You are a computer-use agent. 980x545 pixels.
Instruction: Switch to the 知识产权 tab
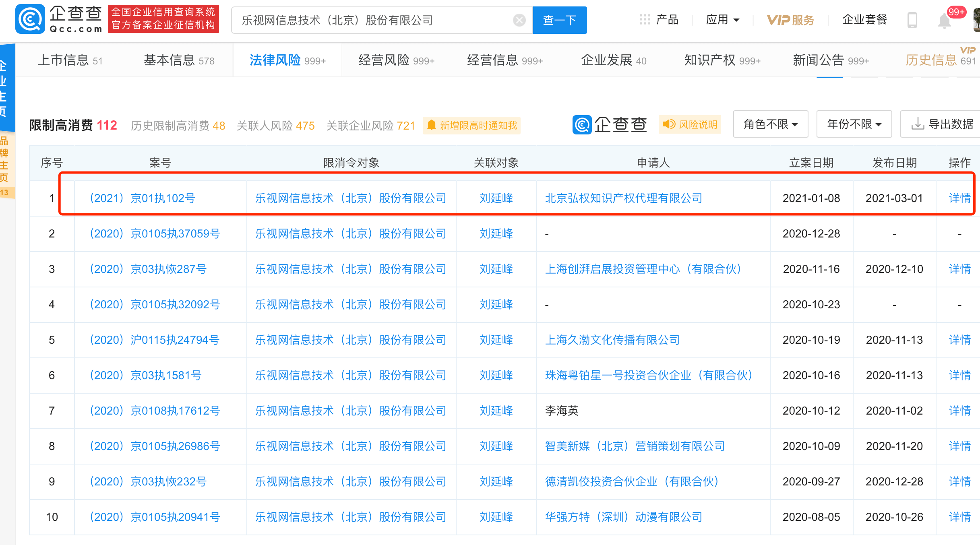[722, 60]
